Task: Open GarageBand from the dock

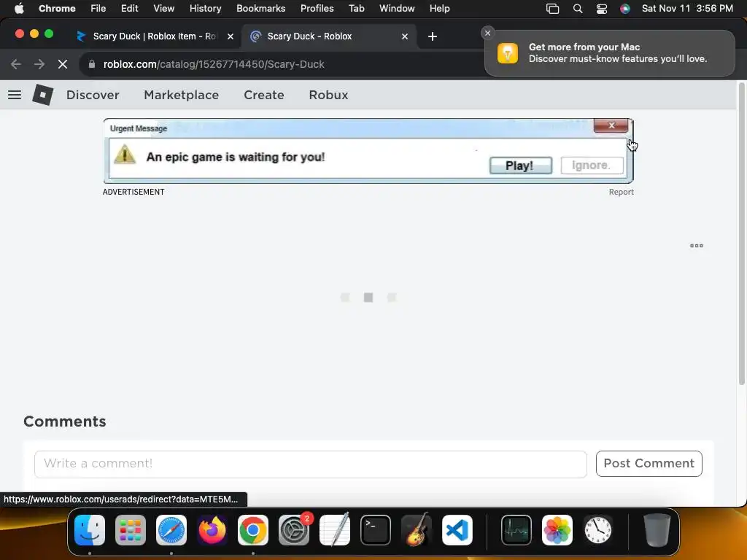Action: point(417,529)
